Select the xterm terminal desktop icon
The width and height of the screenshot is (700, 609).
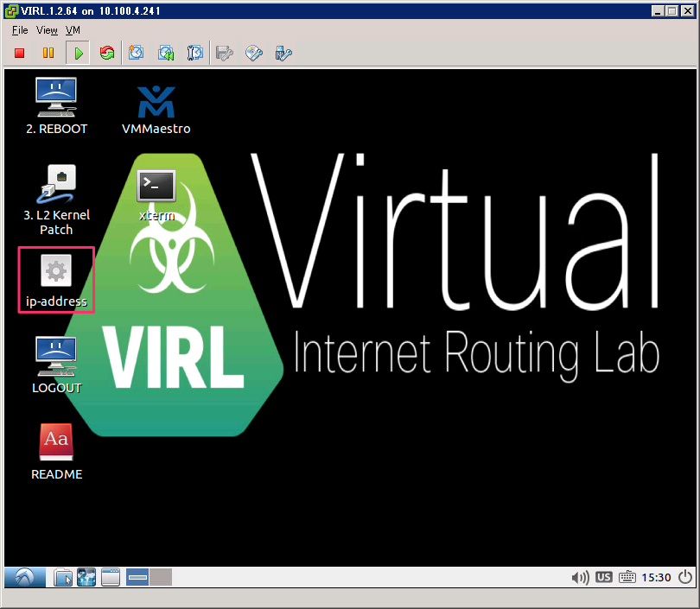tap(156, 195)
